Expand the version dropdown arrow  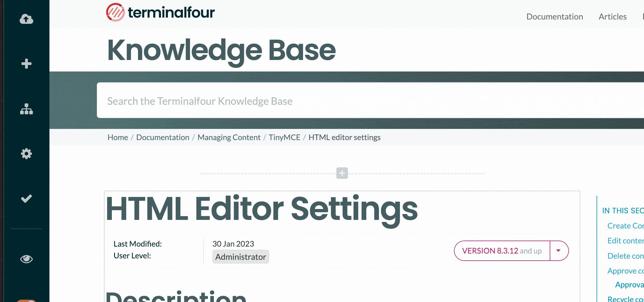coord(558,251)
